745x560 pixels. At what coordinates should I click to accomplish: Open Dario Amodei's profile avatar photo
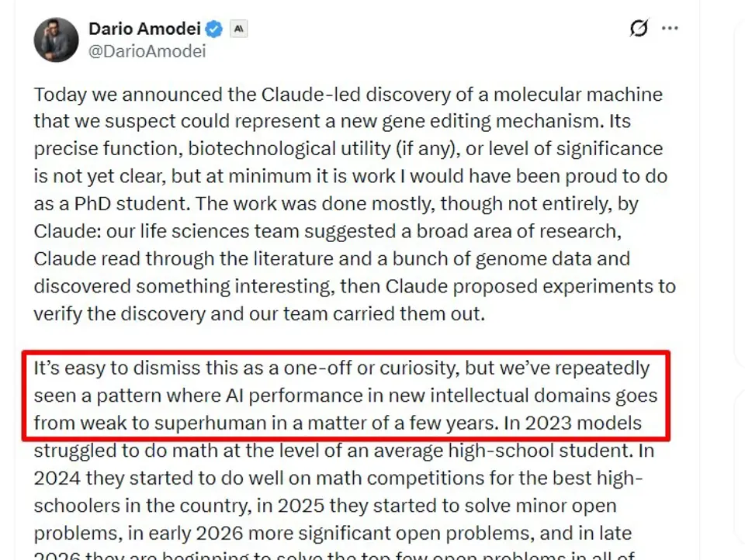click(56, 40)
